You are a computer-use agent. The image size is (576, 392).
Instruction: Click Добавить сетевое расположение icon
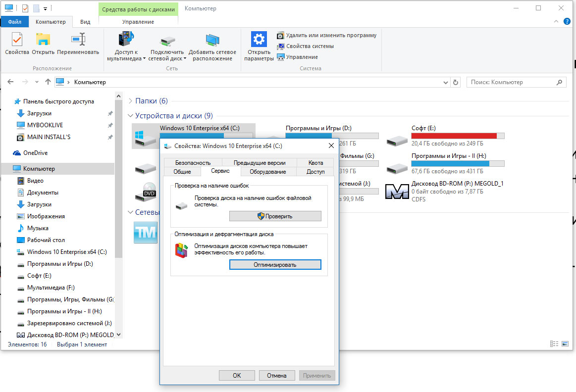coord(212,40)
